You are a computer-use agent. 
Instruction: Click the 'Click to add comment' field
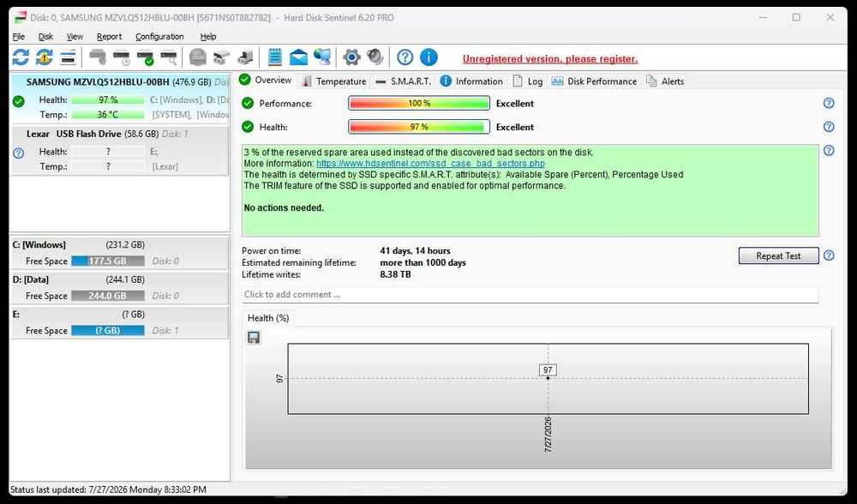(530, 294)
